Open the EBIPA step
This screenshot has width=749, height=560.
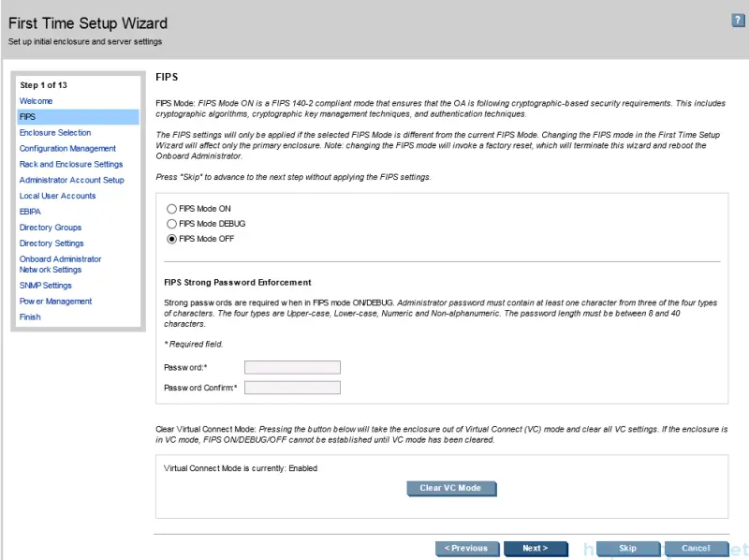[x=30, y=212]
